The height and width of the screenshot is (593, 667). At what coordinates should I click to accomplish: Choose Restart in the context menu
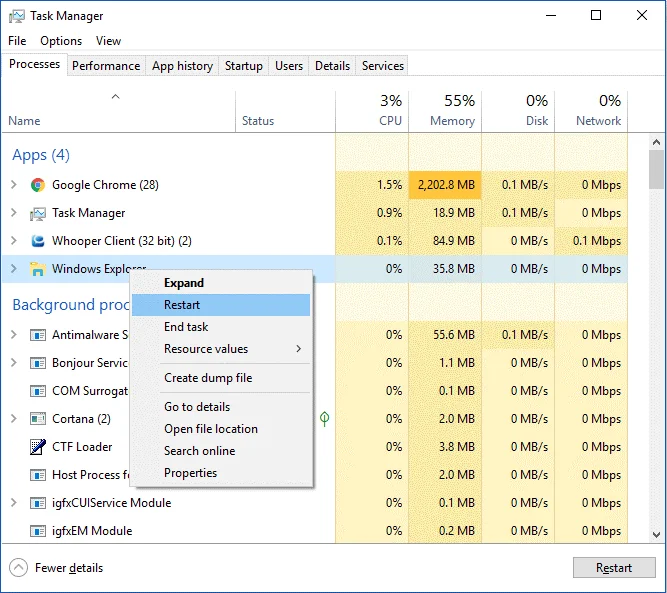pos(221,305)
